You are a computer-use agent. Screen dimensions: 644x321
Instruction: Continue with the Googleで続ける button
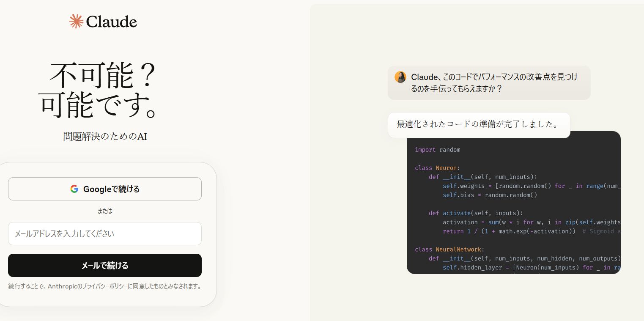point(105,189)
